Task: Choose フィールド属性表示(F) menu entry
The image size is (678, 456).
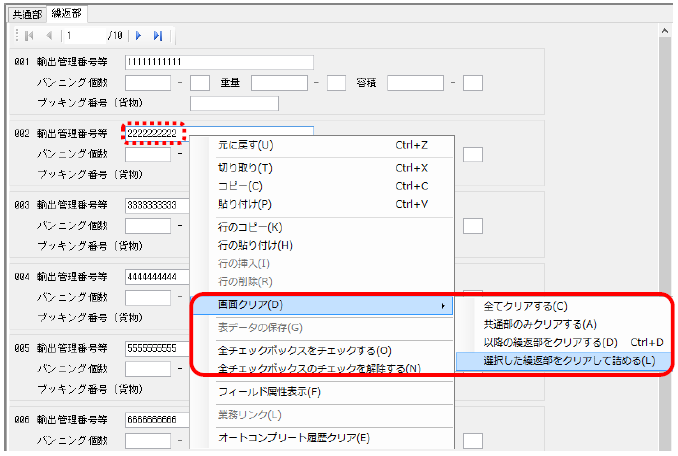Action: tap(322, 392)
